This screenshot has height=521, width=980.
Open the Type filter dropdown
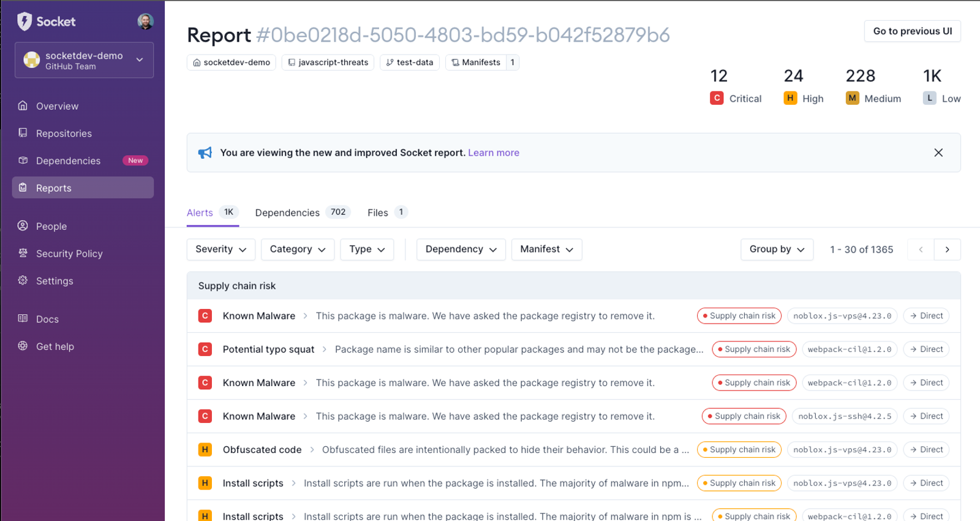point(367,249)
